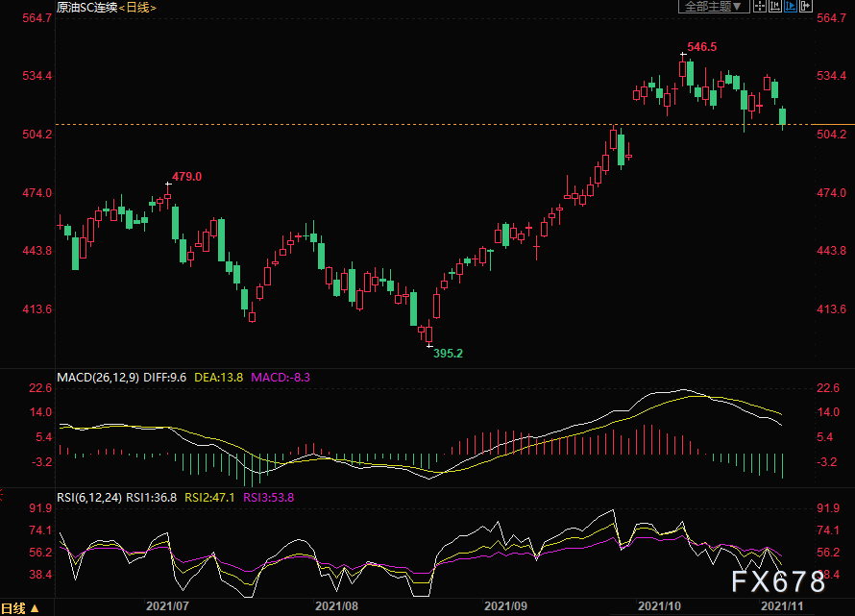Click the 2021/11 date on time axis
The height and width of the screenshot is (616, 855).
pos(782,606)
